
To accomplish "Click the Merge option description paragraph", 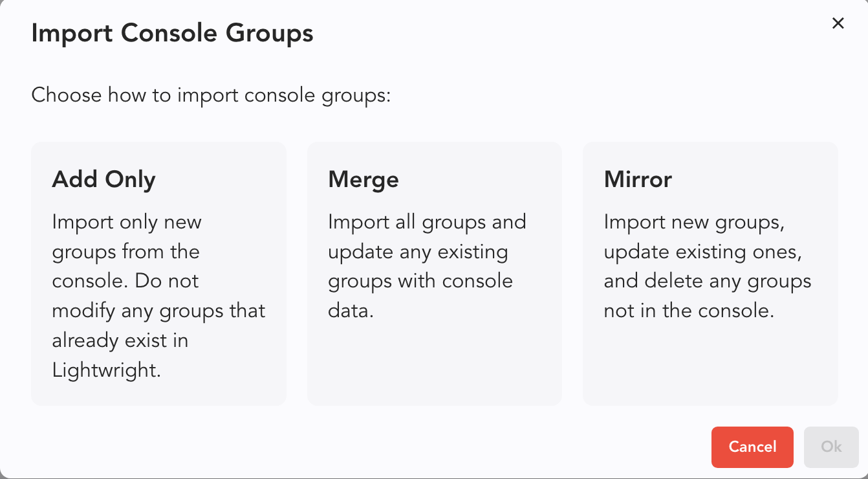I will click(x=427, y=266).
